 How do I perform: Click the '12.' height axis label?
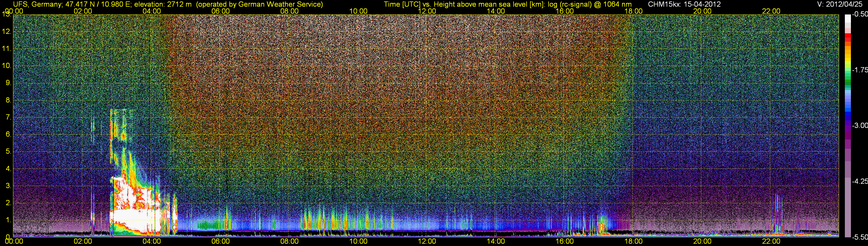point(7,32)
